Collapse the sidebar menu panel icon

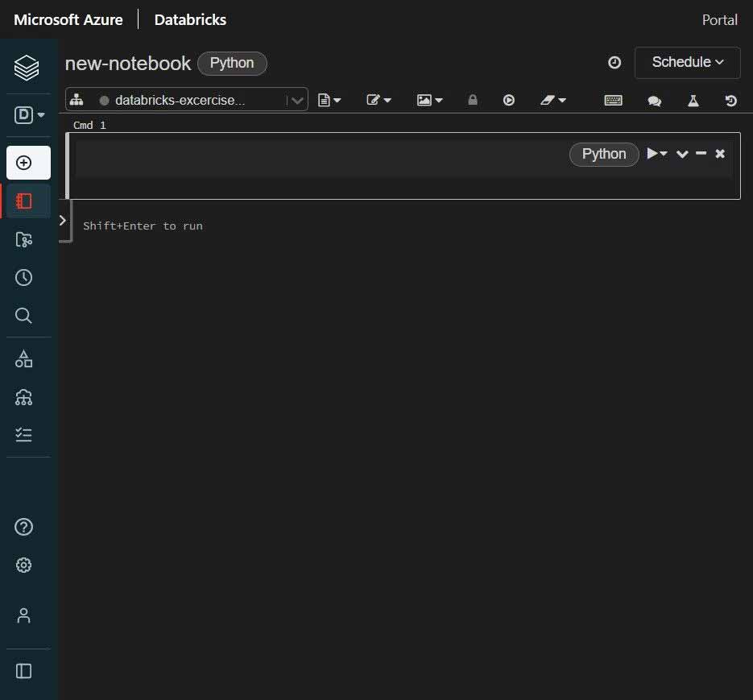(23, 671)
